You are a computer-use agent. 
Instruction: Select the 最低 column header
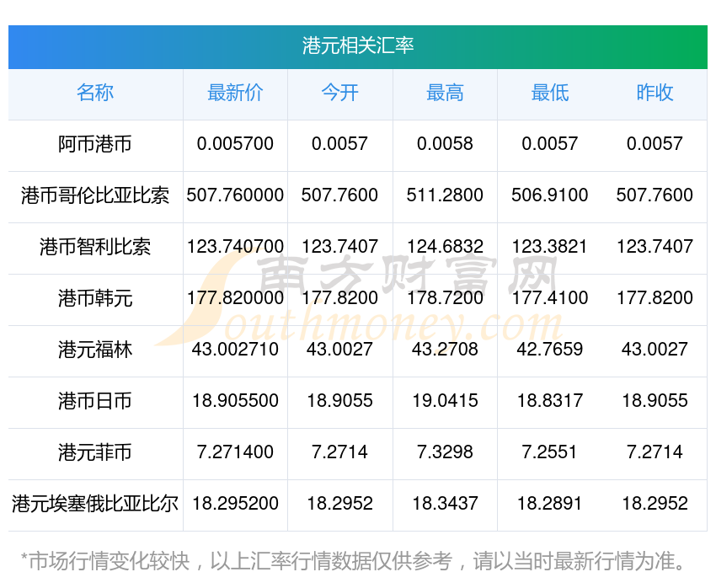(550, 93)
